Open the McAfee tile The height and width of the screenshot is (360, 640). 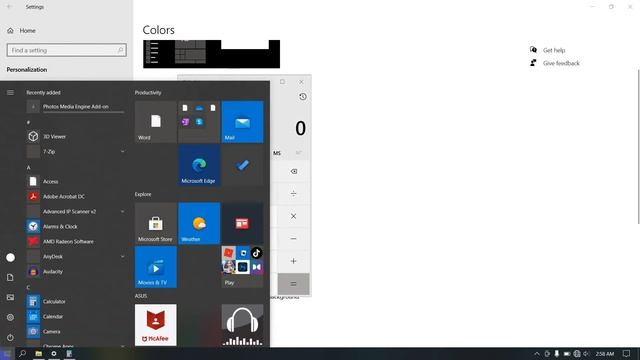(x=156, y=325)
